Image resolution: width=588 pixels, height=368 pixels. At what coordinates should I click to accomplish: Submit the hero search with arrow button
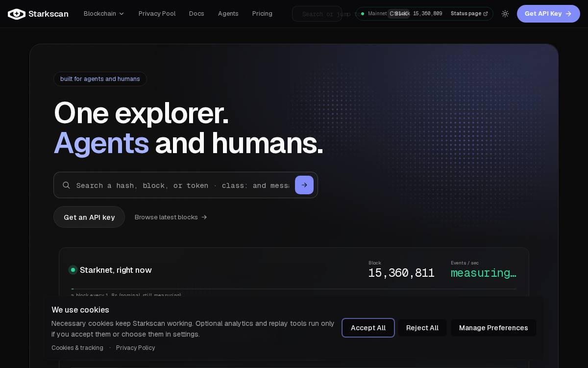pyautogui.click(x=304, y=185)
